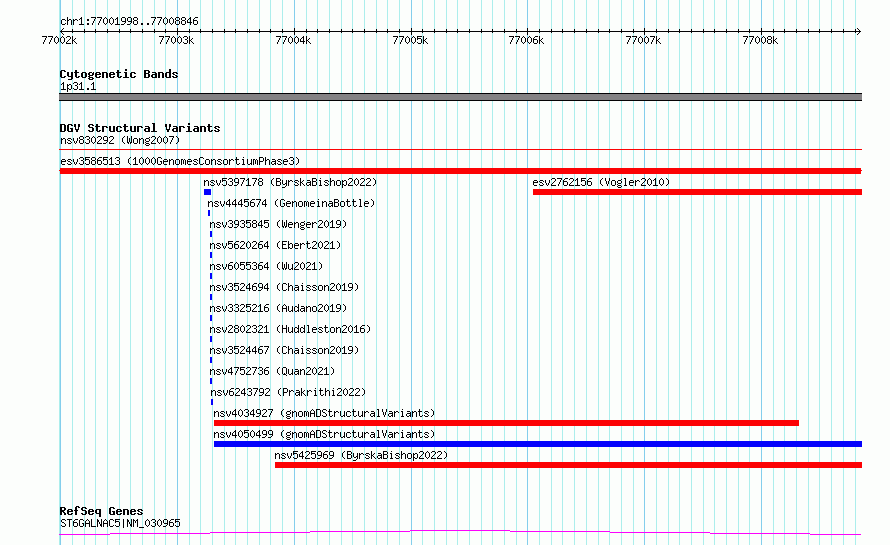
Task: Open variant esv3586513 (1000GenomesConsortiumPhase3) label
Action: coord(180,161)
